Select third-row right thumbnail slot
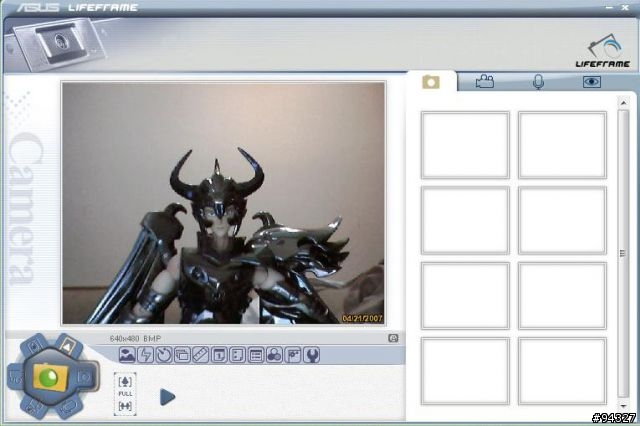The image size is (640, 426). pos(562,296)
